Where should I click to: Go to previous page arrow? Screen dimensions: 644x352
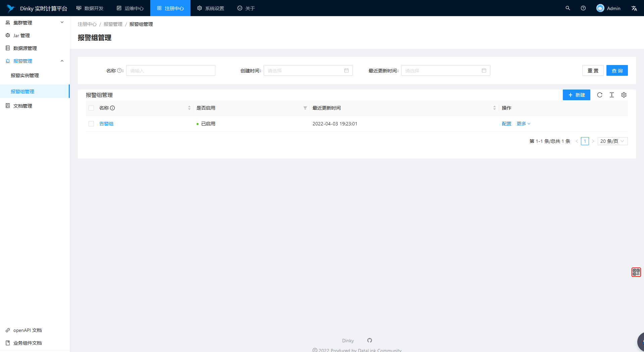[577, 141]
